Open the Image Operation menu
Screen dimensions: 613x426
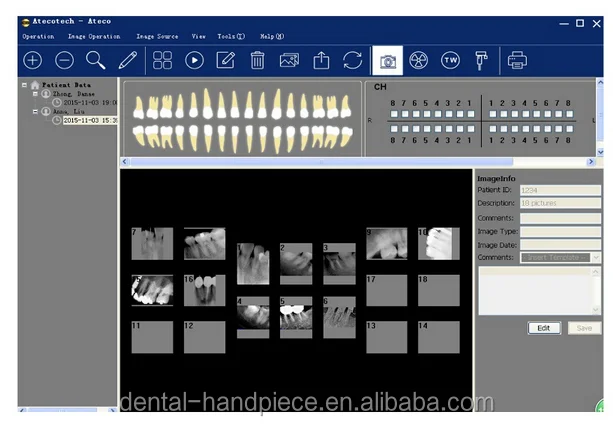[94, 36]
